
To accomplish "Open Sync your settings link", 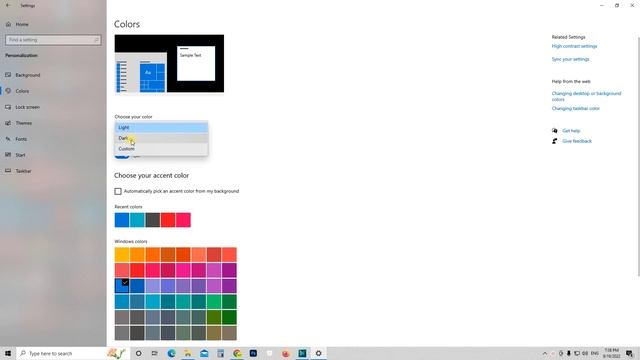I will pos(571,59).
